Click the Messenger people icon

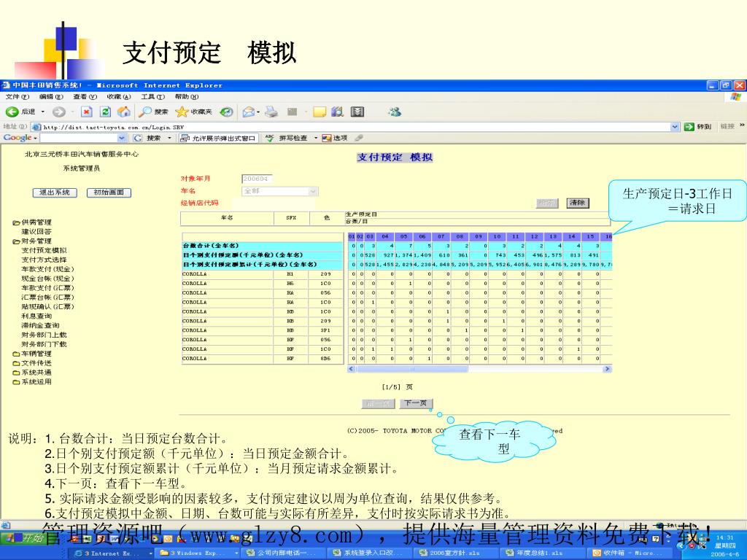pos(395,112)
